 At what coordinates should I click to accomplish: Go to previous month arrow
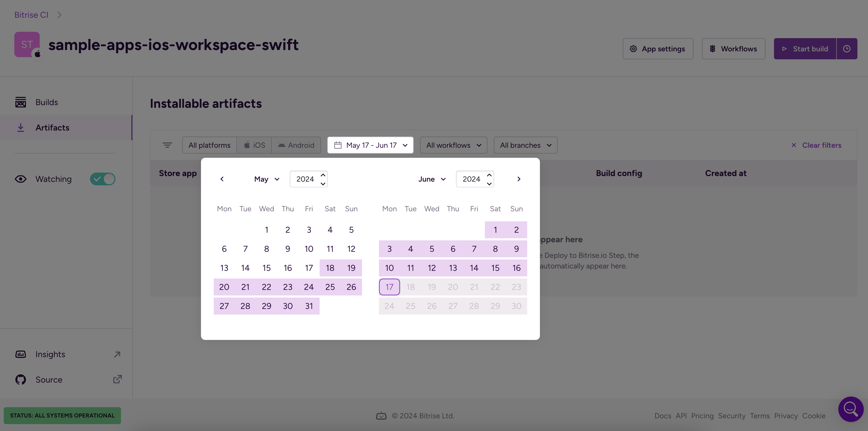pyautogui.click(x=222, y=179)
